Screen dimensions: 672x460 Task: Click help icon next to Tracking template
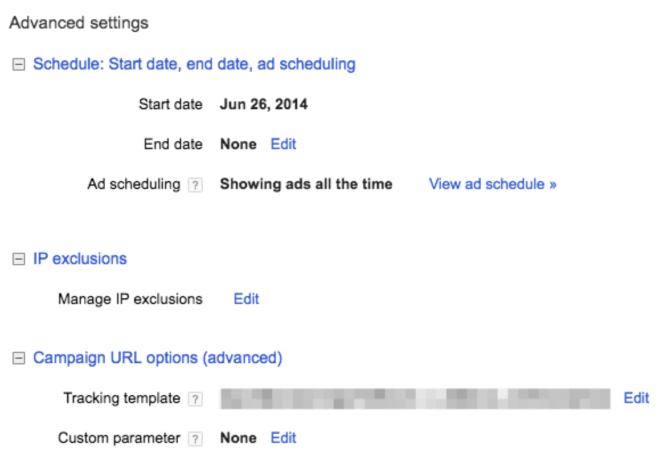tap(196, 399)
